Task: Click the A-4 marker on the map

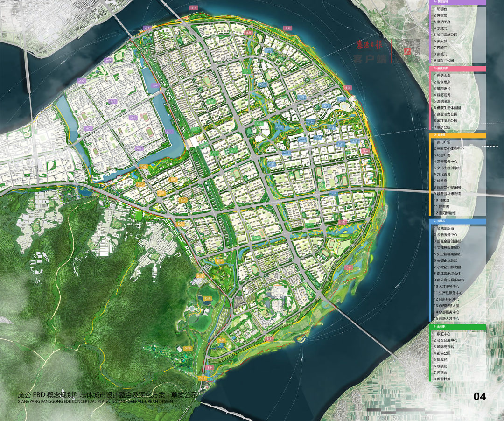Action: tap(156, 85)
